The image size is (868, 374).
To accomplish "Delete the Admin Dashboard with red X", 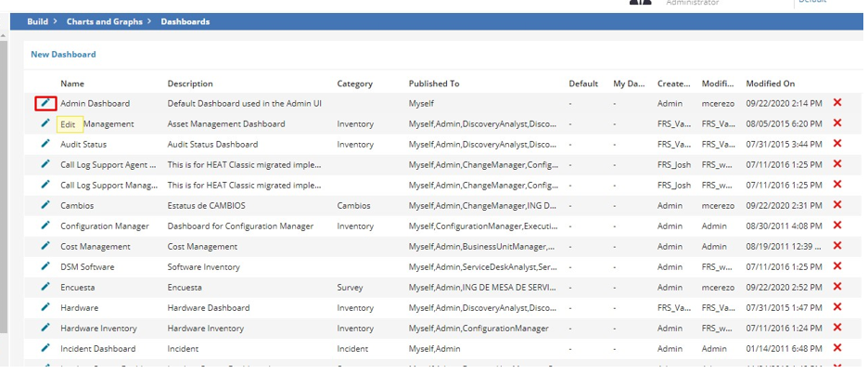I will pyautogui.click(x=837, y=103).
